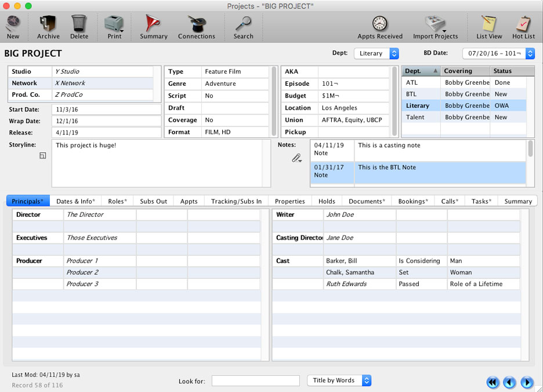Open the Bookings tab

(413, 201)
